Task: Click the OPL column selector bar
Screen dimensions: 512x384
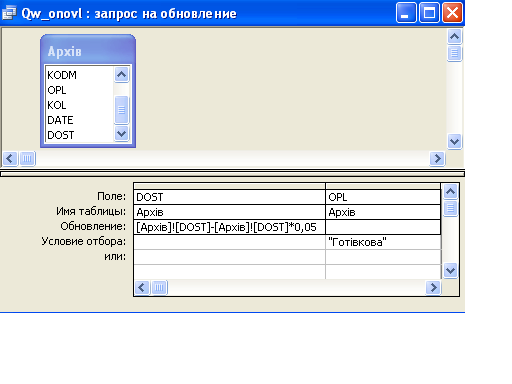Action: click(383, 186)
